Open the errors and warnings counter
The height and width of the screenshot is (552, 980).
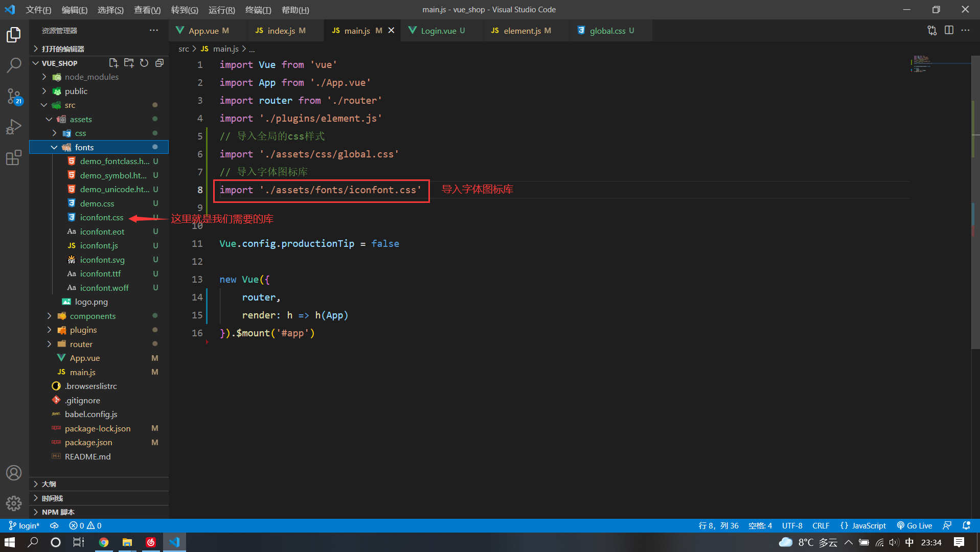click(x=85, y=525)
